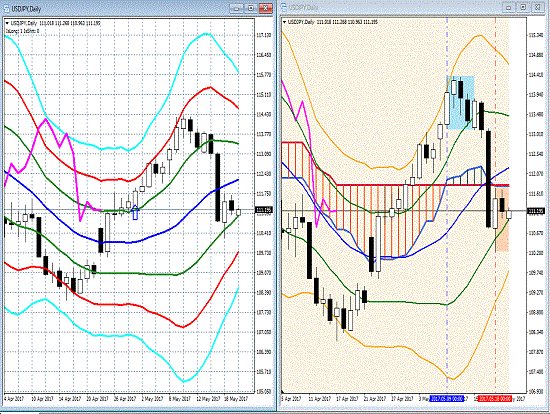This screenshot has height=414, width=550.
Task: Maximize the right USDJPY chart window
Action: [523, 7]
